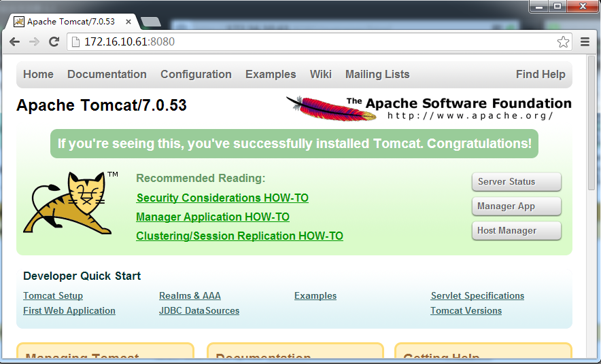Click the Recommended Reading heading
Viewport: 601px width, 364px height.
201,179
